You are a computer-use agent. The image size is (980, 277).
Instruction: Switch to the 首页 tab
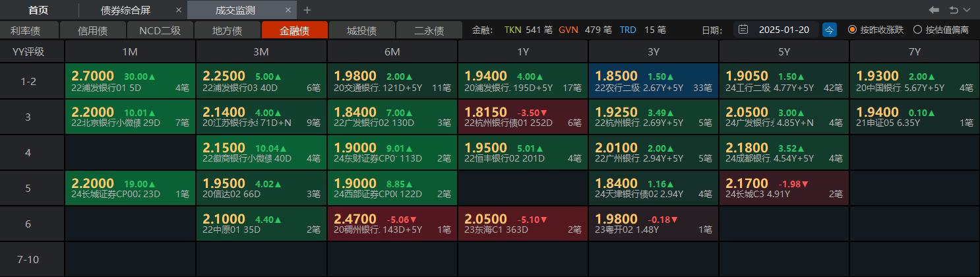(x=38, y=11)
